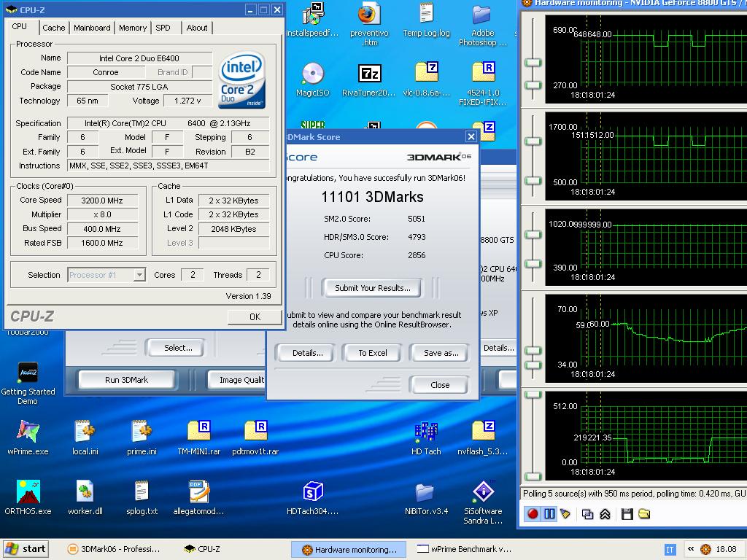This screenshot has width=747, height=560.
Task: Select the CPU-Z taskbar button
Action: (204, 549)
